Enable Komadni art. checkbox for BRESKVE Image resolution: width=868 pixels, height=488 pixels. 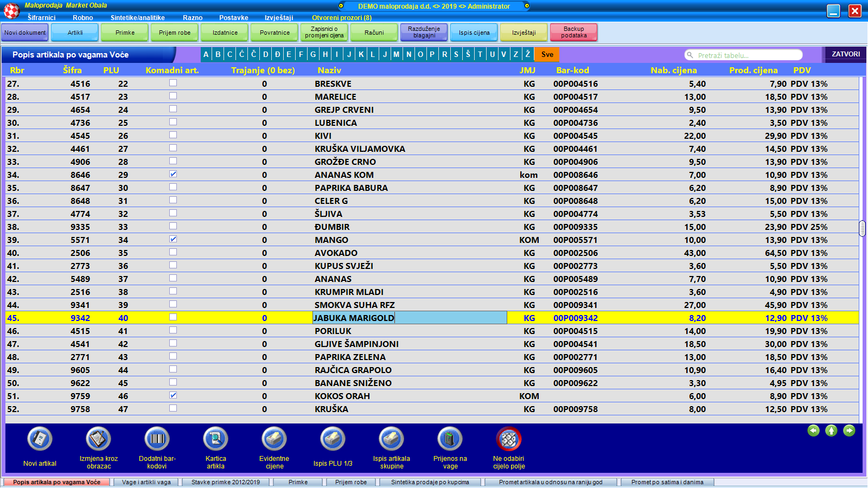point(173,83)
